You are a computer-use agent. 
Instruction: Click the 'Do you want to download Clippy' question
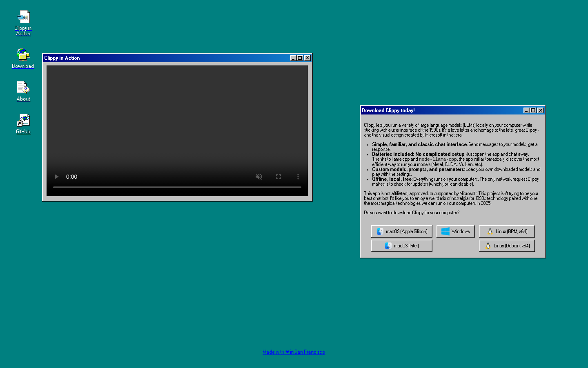[412, 213]
